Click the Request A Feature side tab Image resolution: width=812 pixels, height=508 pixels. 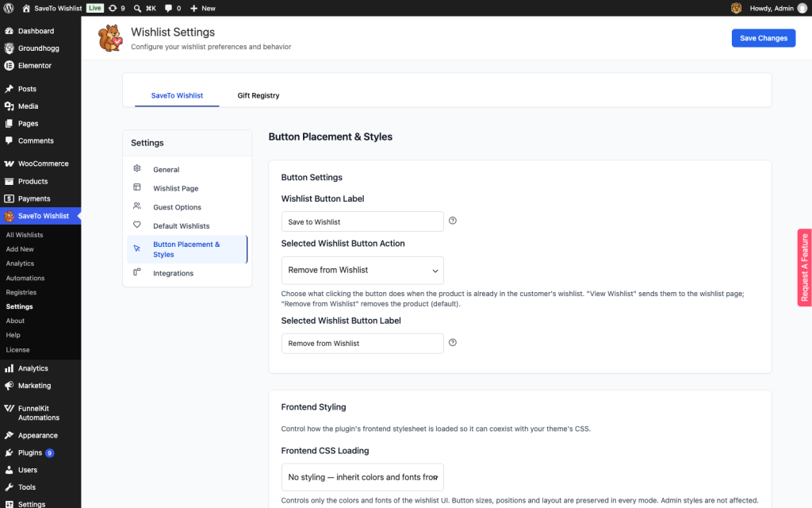804,267
